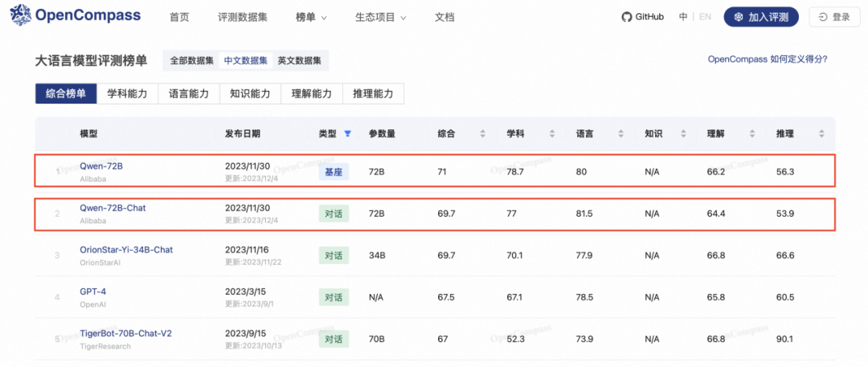Open 评测数据集 in the navigation bar

pyautogui.click(x=243, y=17)
